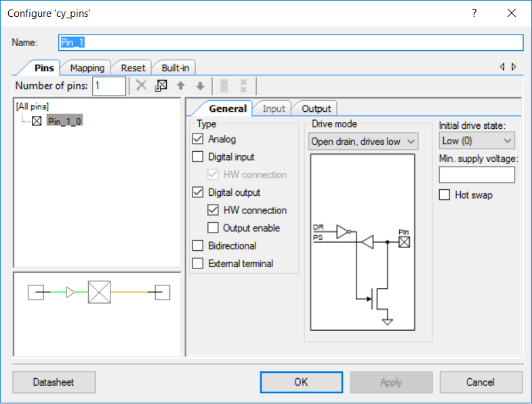The width and height of the screenshot is (532, 404).
Task: Open the Reset tab
Action: pyautogui.click(x=133, y=68)
